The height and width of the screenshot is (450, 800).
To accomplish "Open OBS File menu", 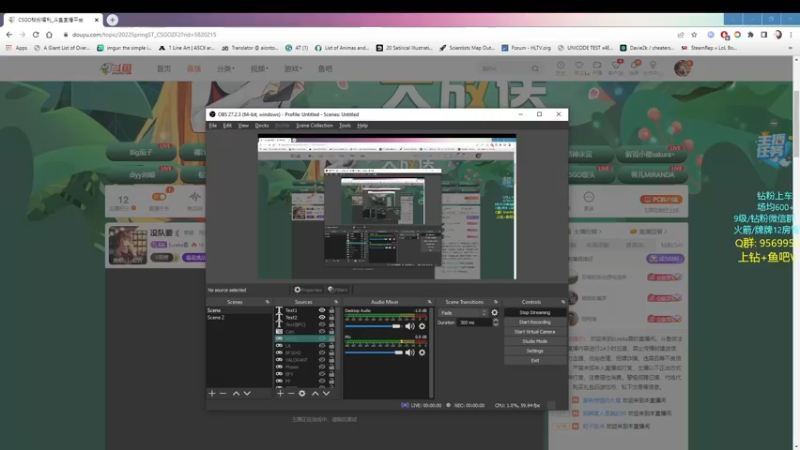I will coord(213,126).
